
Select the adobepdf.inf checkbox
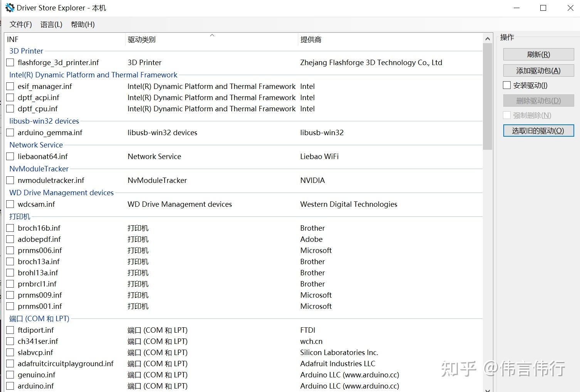click(10, 239)
